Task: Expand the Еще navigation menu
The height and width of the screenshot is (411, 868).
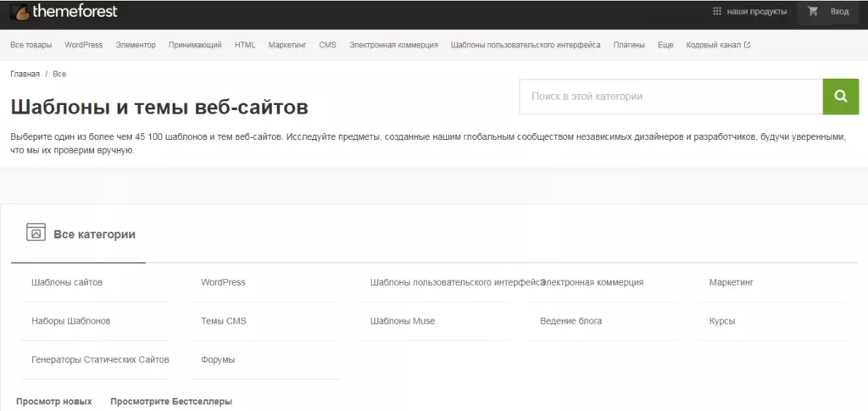Action: coord(665,46)
